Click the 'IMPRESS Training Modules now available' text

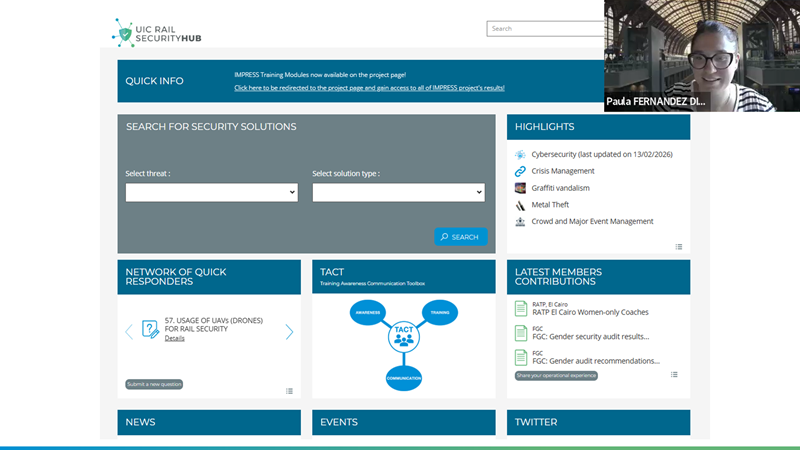pos(320,74)
